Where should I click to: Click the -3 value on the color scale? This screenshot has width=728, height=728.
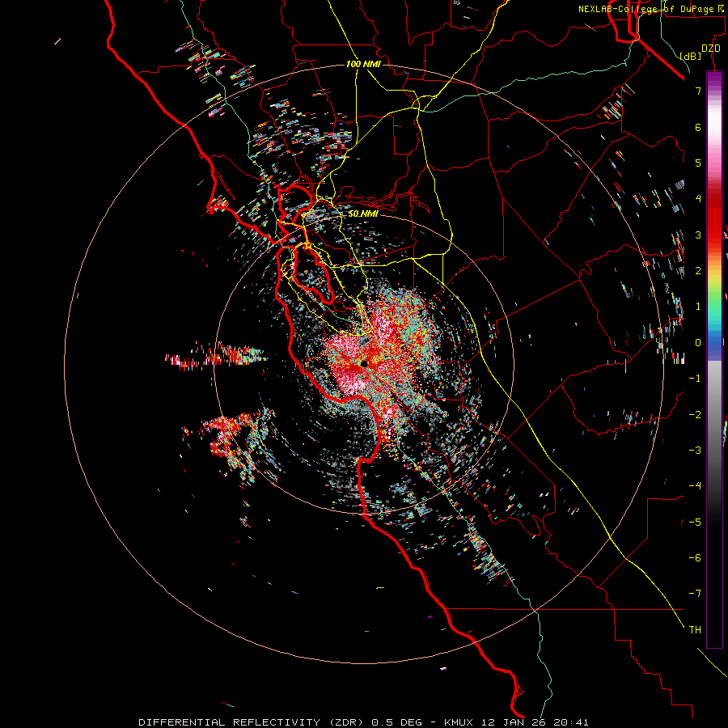tap(695, 450)
